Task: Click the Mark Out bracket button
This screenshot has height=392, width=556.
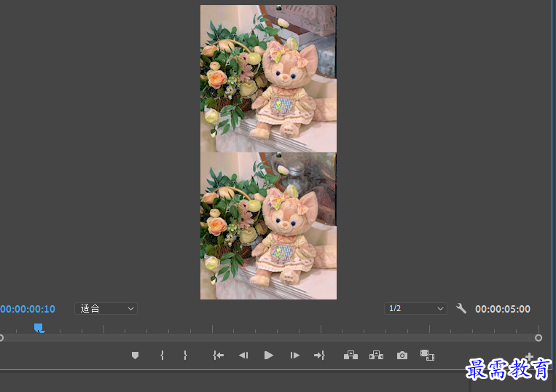Action: tap(185, 355)
